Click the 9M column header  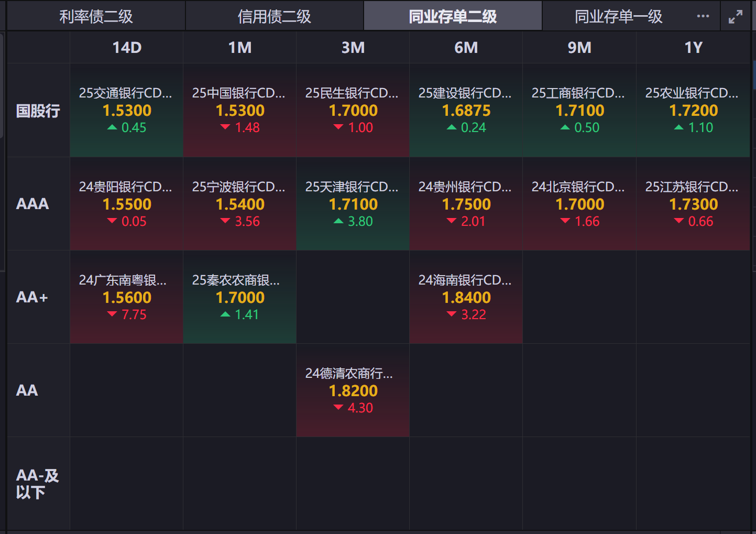[x=579, y=48]
